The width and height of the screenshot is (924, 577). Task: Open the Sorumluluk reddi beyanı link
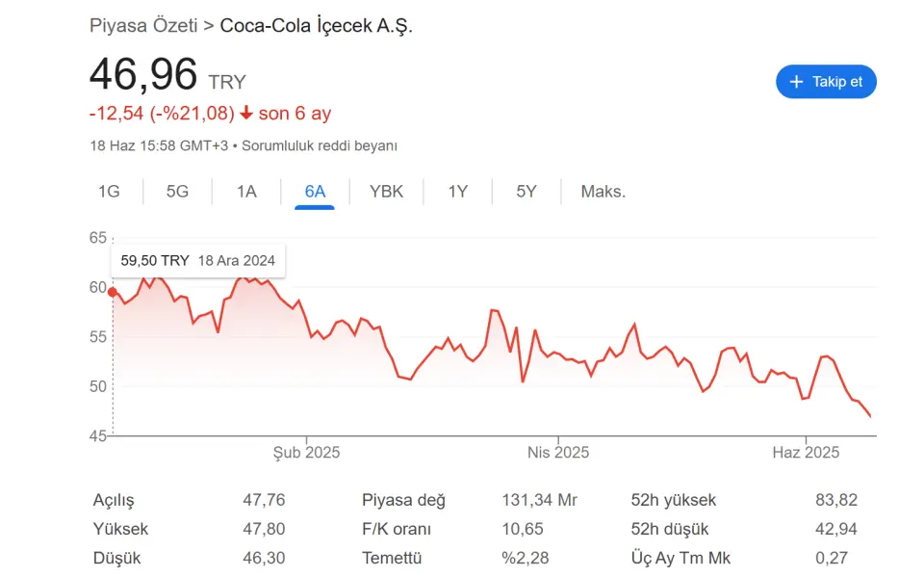[320, 145]
